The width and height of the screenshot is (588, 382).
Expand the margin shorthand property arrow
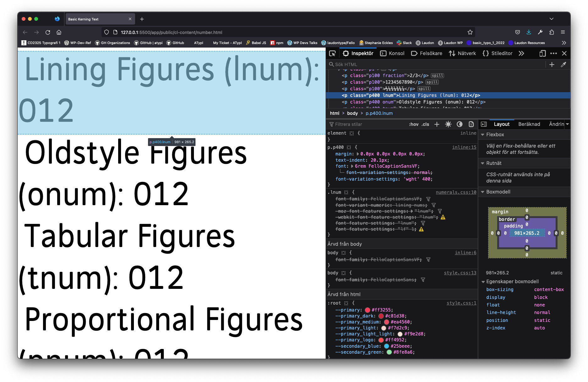coord(358,154)
